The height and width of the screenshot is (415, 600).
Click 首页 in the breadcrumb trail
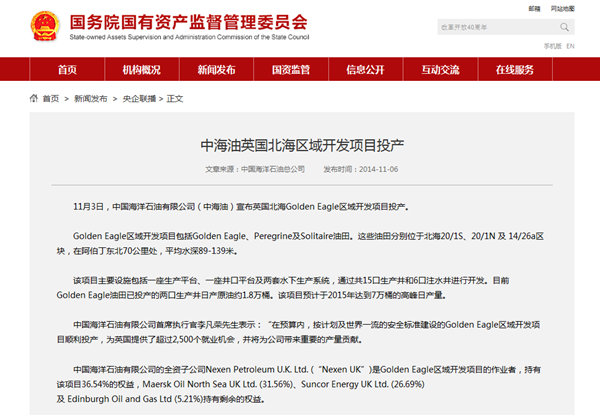pos(50,99)
